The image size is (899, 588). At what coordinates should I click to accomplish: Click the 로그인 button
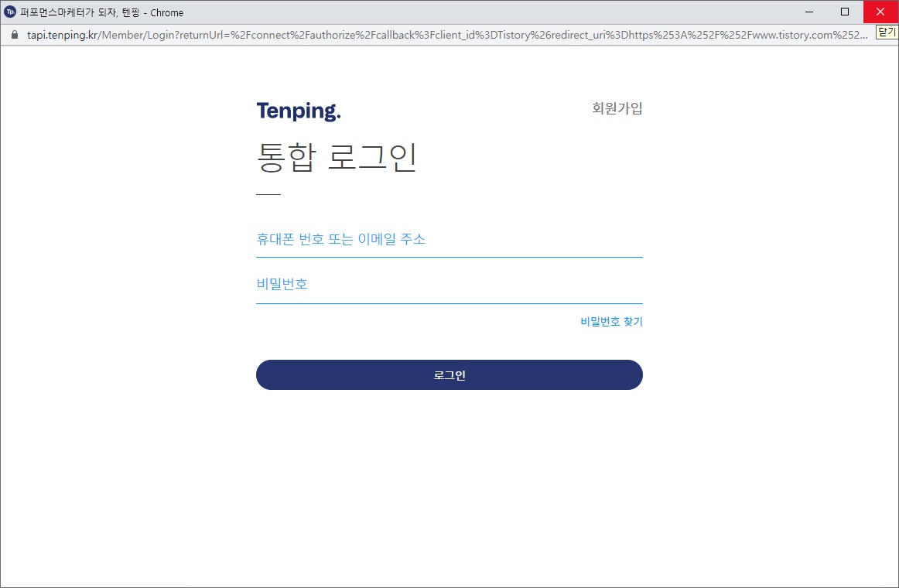(x=449, y=374)
